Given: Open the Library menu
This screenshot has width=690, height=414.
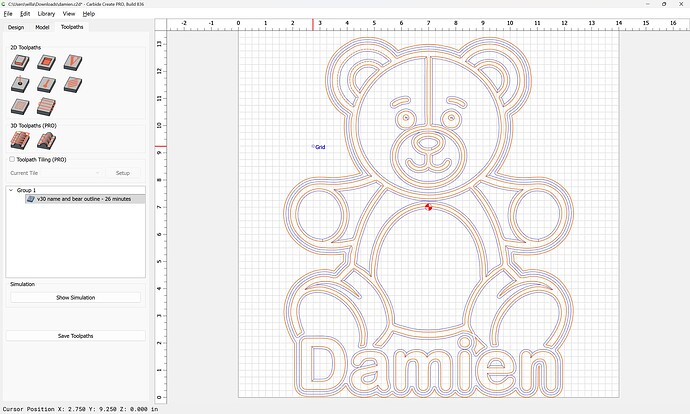Looking at the screenshot, I should (x=46, y=14).
